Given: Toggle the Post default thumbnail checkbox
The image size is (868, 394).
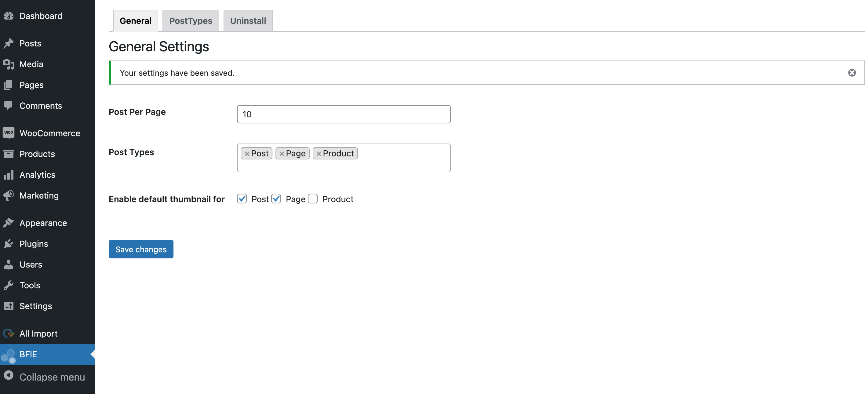Looking at the screenshot, I should point(242,199).
